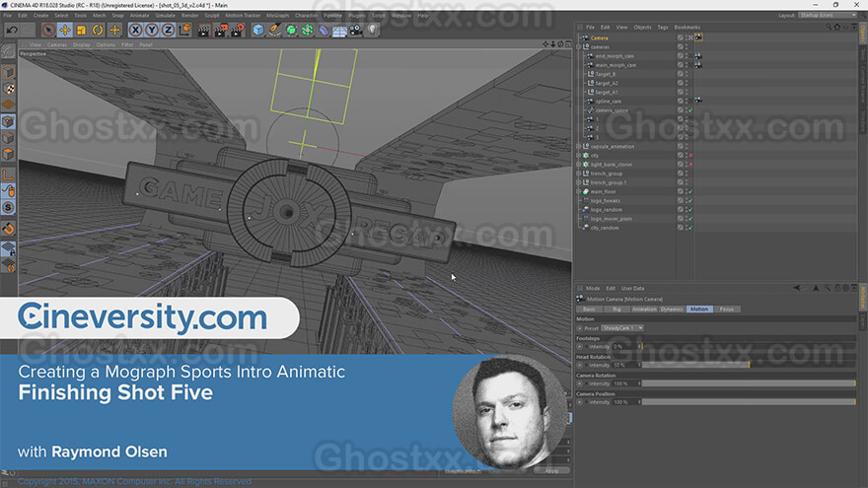Open the Preset SteadyCam 1 dropdown
The height and width of the screenshot is (488, 868).
622,328
